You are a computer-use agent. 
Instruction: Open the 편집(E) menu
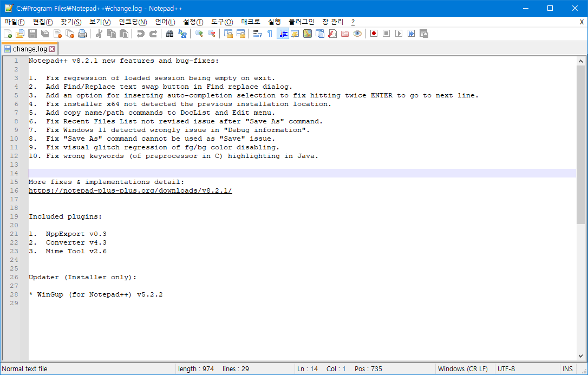[43, 22]
